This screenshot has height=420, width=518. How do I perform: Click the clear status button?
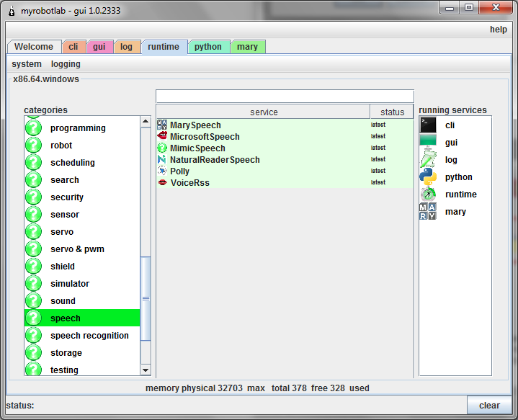click(x=489, y=405)
